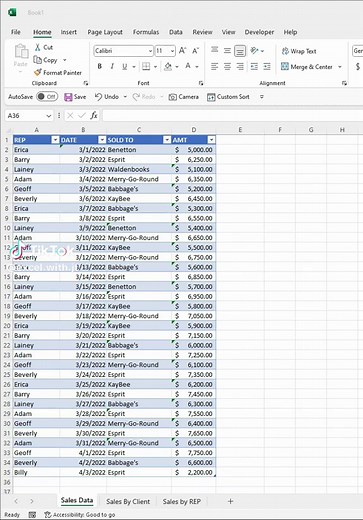Click Undo button
Viewport: 363px width, 520px height.
pos(107,97)
